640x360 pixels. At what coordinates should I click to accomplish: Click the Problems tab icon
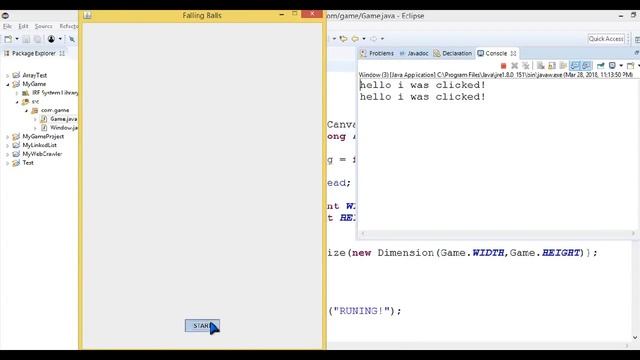(363, 53)
